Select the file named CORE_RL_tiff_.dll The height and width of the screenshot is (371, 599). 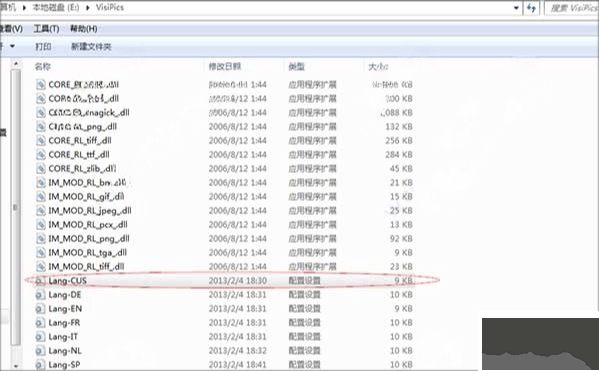tap(80, 141)
